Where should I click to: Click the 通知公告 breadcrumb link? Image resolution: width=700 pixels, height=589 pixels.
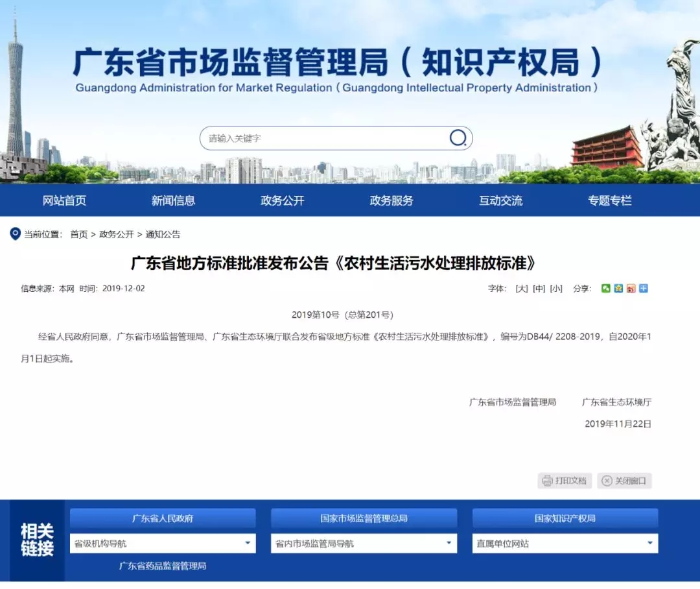pyautogui.click(x=163, y=234)
